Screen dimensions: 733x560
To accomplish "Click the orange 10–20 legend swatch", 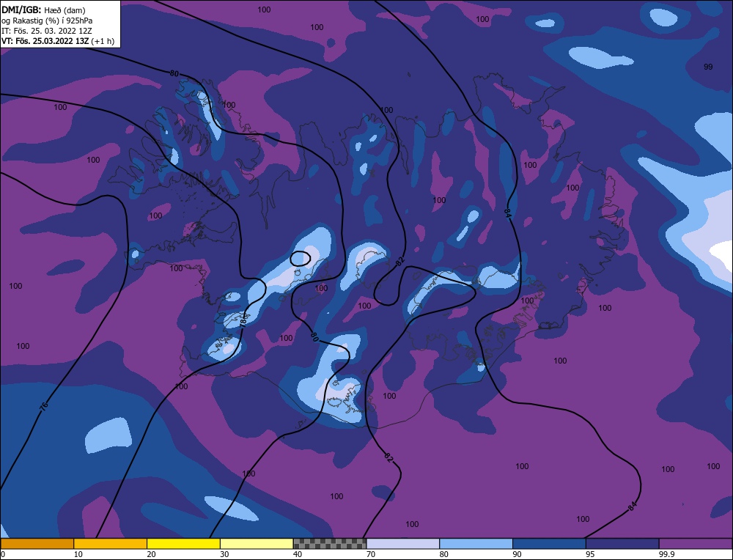I will (x=111, y=544).
